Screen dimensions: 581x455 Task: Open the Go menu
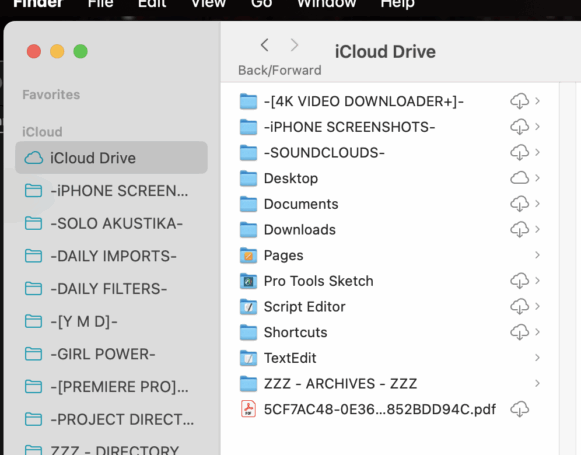pos(262,4)
